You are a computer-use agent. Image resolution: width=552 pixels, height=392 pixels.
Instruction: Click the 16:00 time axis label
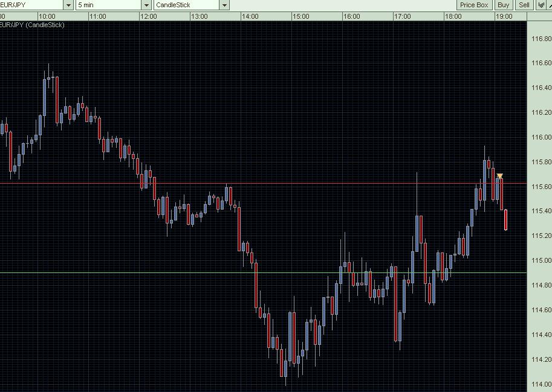click(351, 16)
